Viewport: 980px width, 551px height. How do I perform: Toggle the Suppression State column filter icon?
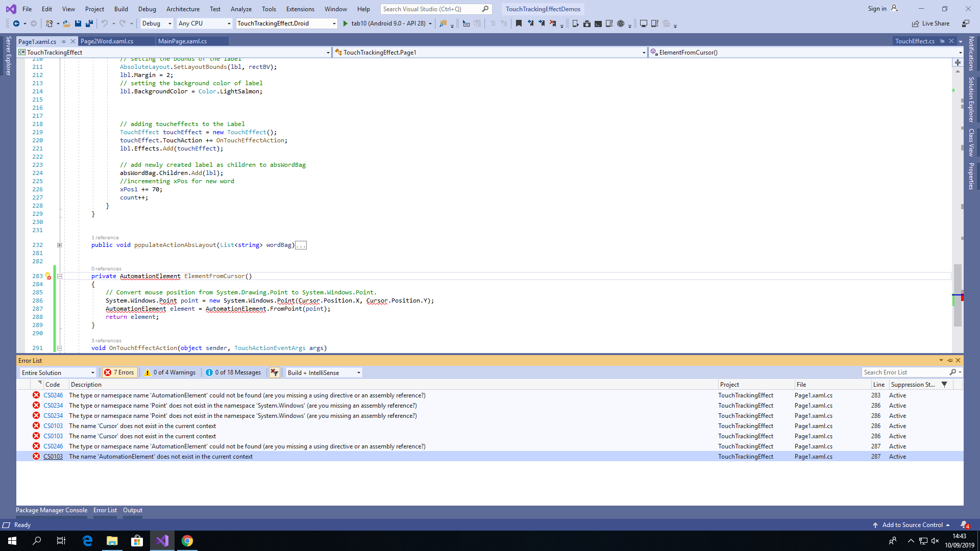click(945, 385)
